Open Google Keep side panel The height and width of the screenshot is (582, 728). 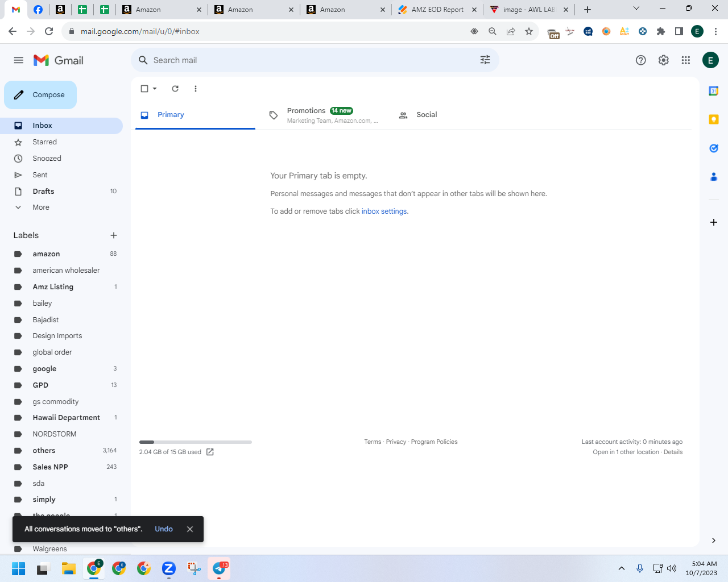714,119
